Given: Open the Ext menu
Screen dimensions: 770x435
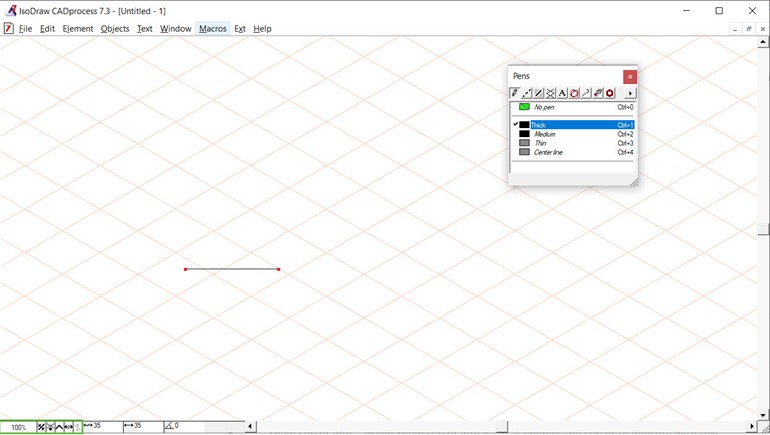Looking at the screenshot, I should pos(240,28).
